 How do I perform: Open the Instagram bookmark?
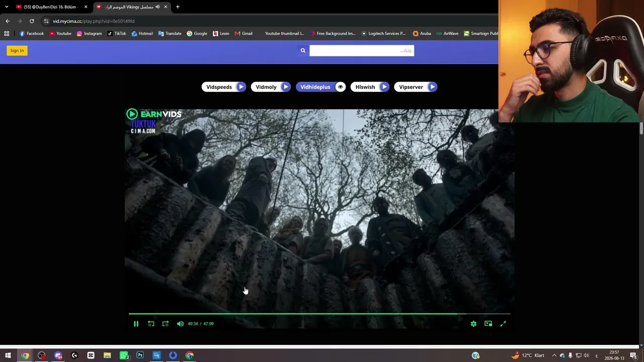pyautogui.click(x=89, y=34)
